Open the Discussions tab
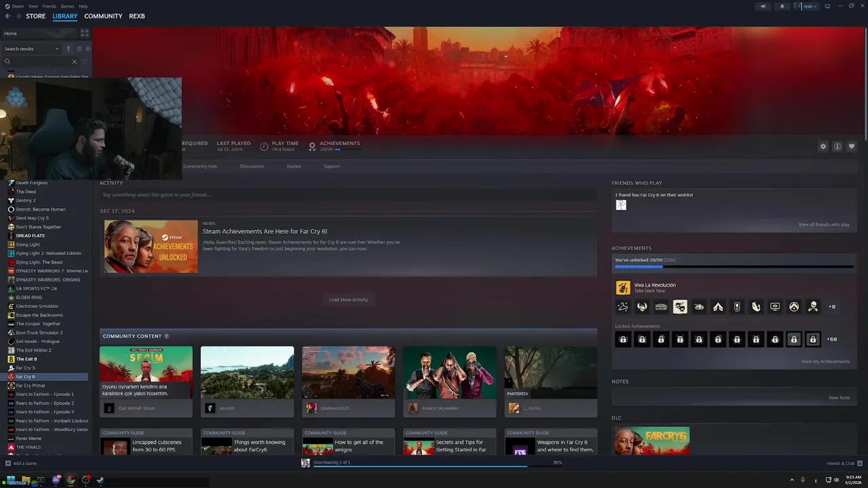868x488 pixels. coord(252,166)
